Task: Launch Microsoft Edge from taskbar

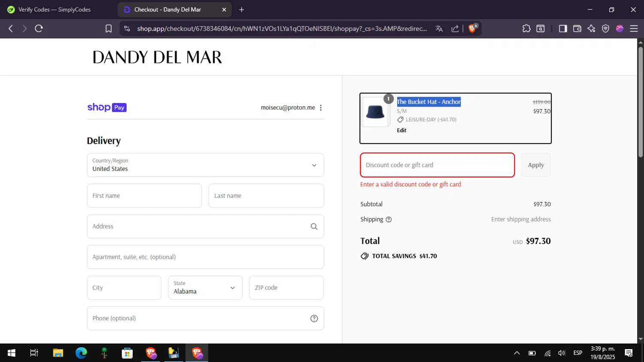Action: pyautogui.click(x=81, y=353)
